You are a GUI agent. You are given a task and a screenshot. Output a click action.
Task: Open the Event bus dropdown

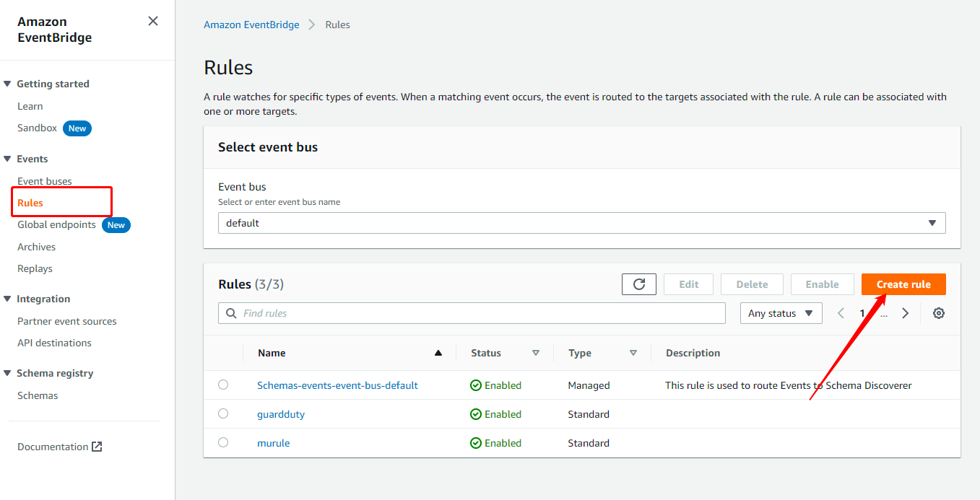[582, 223]
